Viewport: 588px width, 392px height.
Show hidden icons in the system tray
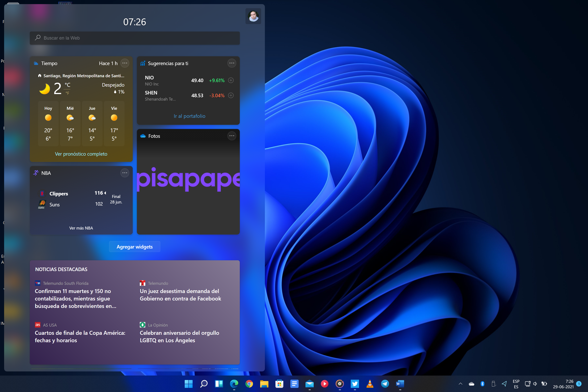click(x=460, y=384)
